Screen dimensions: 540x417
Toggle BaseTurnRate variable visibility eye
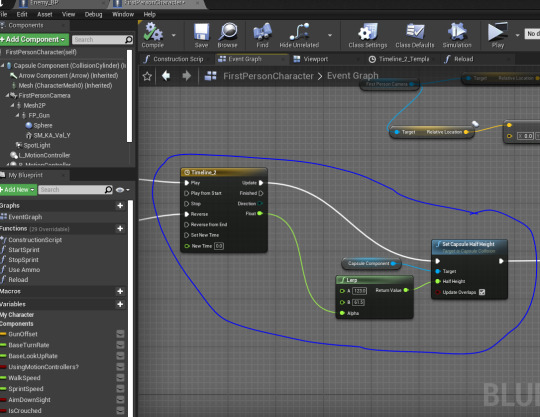click(x=120, y=345)
